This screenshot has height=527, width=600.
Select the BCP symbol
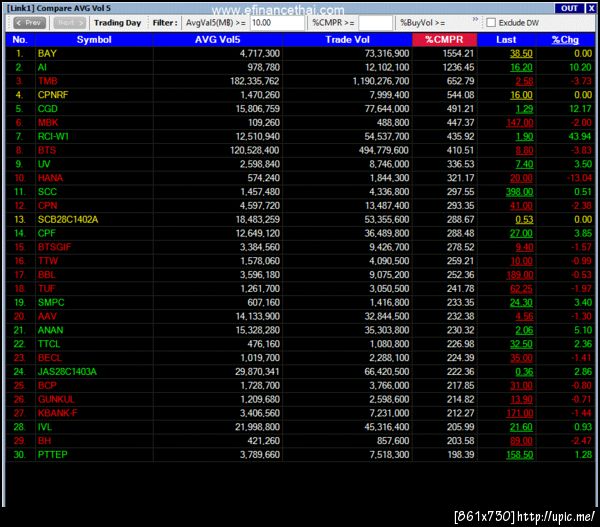[47, 385]
